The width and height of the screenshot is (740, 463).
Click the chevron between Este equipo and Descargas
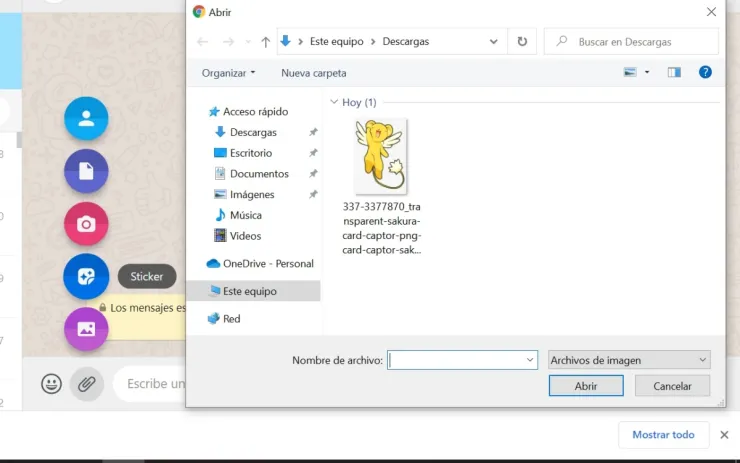click(x=373, y=42)
